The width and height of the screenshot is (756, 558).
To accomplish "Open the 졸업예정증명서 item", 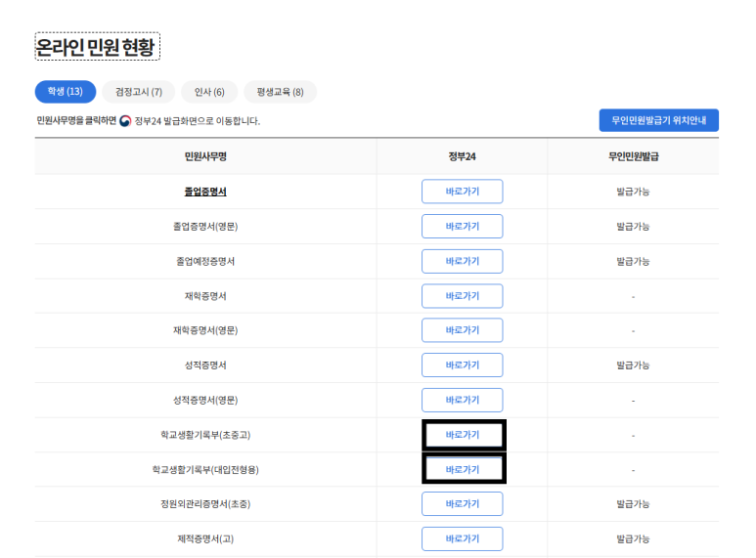I will click(205, 261).
